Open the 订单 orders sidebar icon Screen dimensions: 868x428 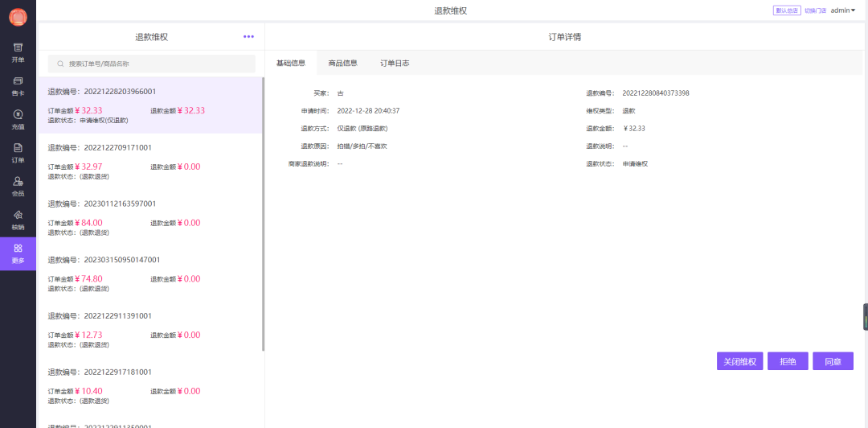click(18, 153)
